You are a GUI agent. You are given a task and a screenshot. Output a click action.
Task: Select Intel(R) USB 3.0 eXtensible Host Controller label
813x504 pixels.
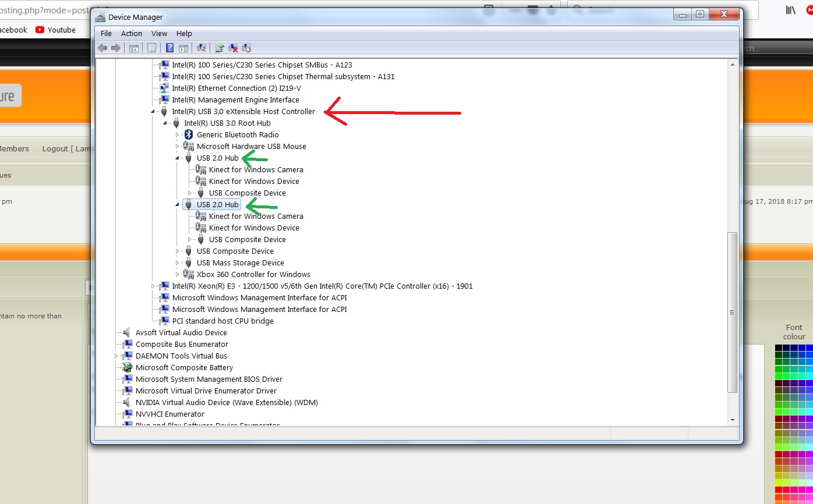[243, 111]
